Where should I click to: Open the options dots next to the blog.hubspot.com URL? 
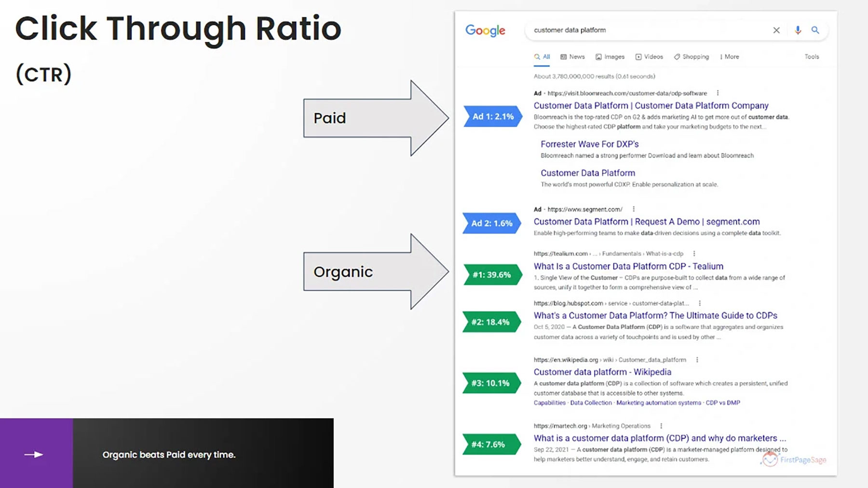coord(700,303)
